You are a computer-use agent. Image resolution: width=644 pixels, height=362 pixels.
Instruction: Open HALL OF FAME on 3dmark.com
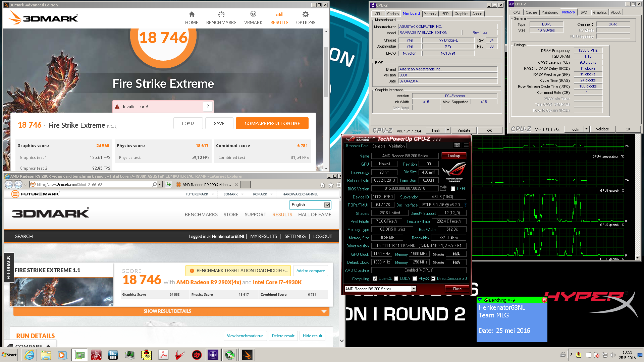click(315, 215)
